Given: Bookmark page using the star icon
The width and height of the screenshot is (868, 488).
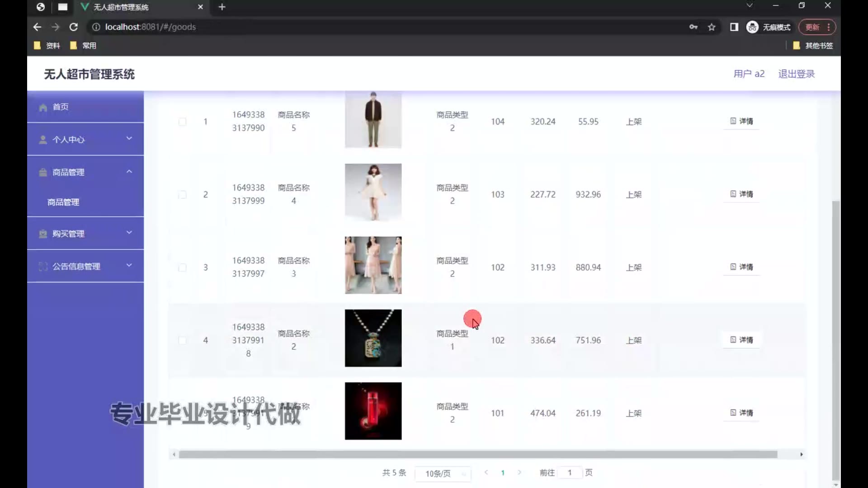Looking at the screenshot, I should coord(712,27).
